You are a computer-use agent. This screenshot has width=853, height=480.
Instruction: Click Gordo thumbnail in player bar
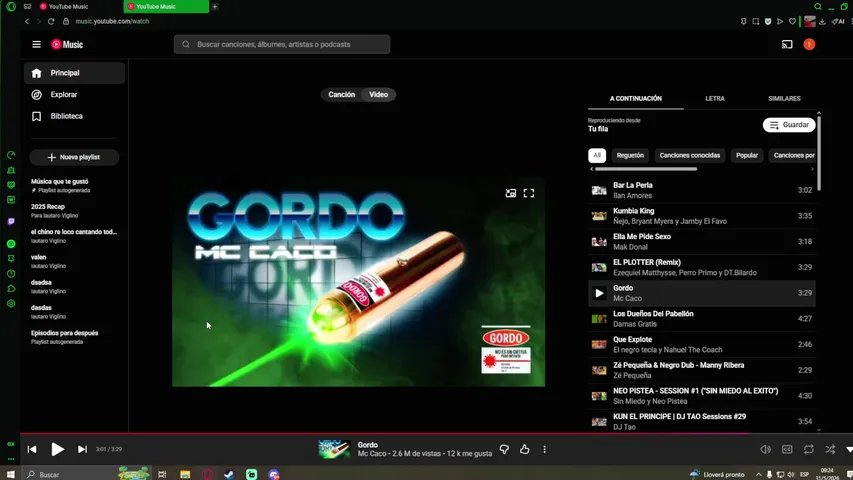[x=334, y=450]
